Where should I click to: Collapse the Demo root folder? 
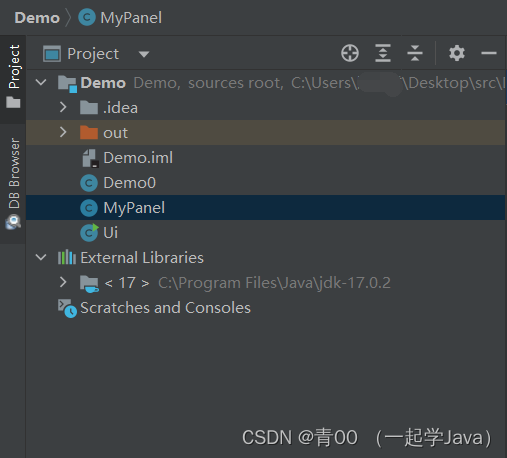coord(41,82)
